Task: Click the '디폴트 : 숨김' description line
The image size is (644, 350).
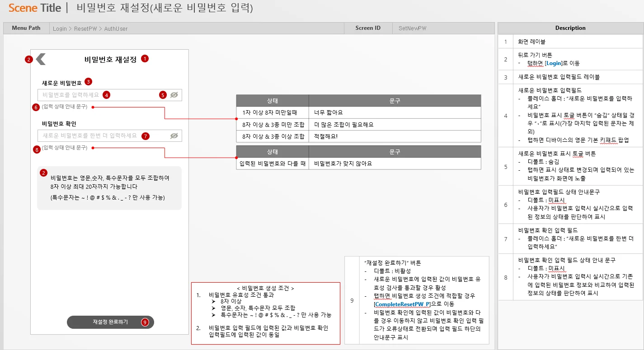Action: coord(544,162)
